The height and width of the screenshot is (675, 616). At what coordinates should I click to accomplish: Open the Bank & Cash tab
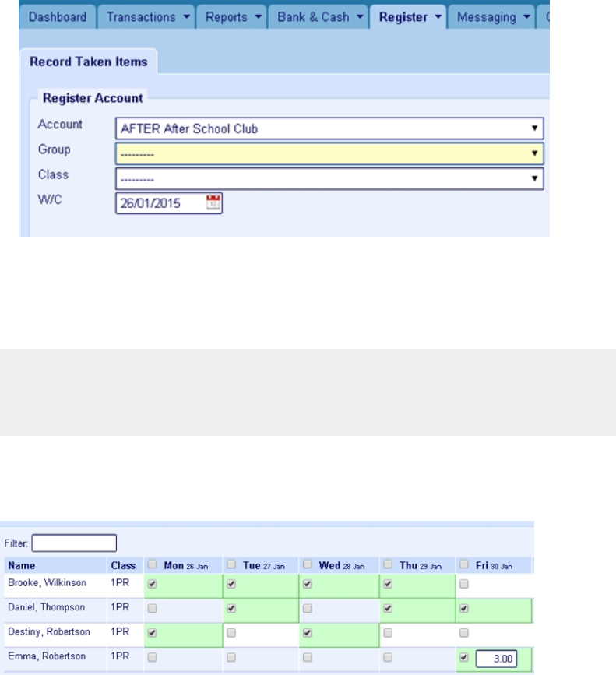coord(319,17)
